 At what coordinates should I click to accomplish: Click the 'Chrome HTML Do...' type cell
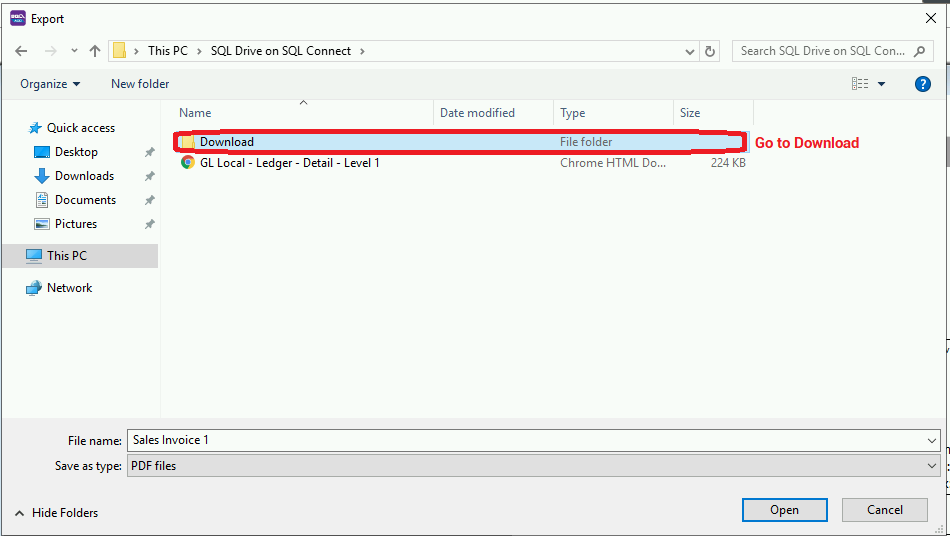(613, 163)
